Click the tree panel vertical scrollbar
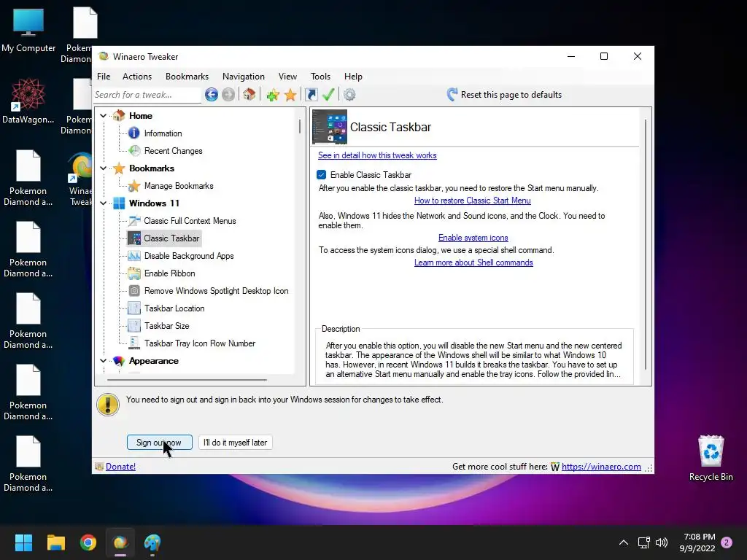The width and height of the screenshot is (747, 560). [300, 126]
